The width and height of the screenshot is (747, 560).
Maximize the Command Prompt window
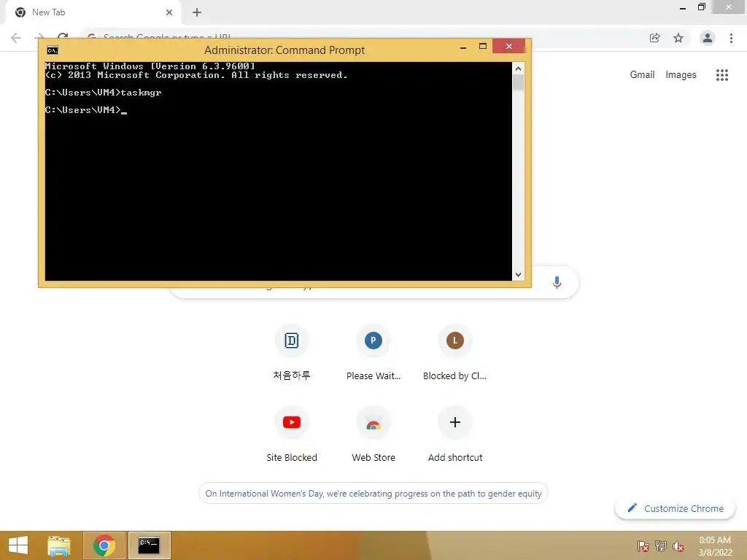tap(483, 46)
